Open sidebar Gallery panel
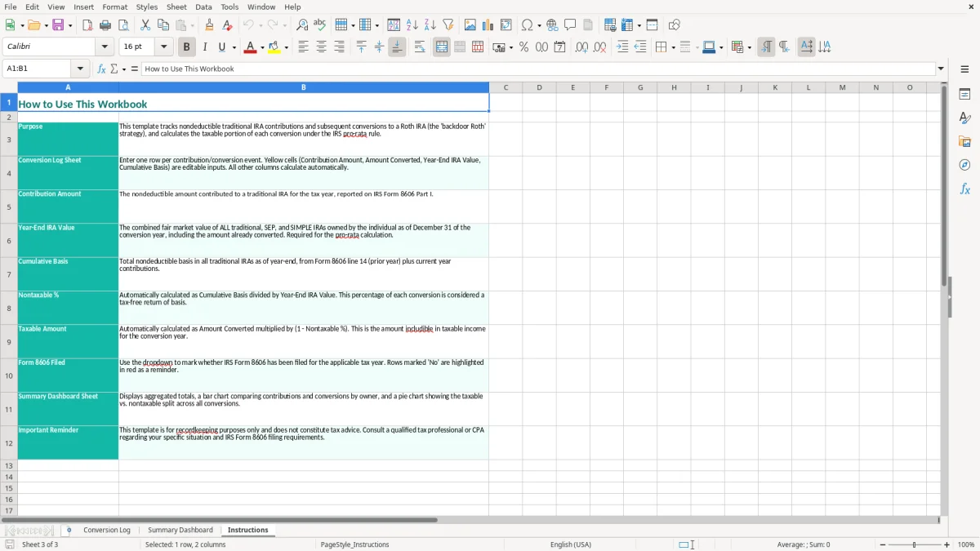The image size is (980, 551). 964,142
